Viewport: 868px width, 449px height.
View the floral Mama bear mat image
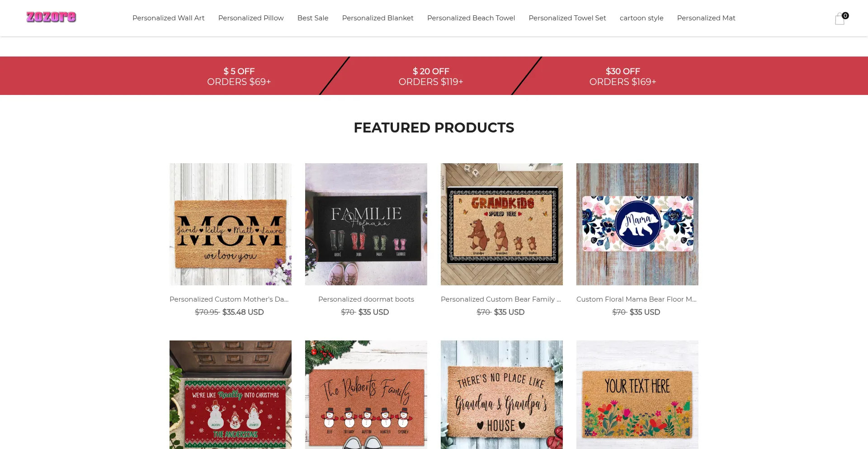(x=637, y=224)
